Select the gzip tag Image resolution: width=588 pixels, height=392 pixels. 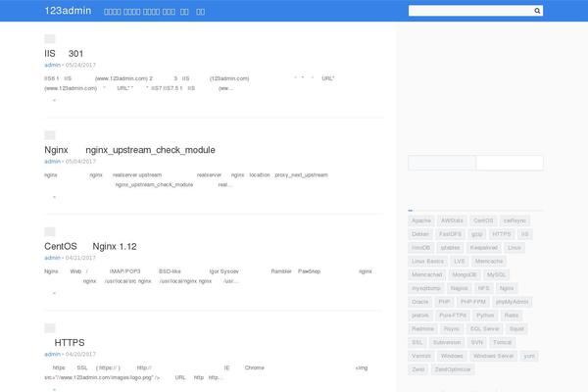(x=476, y=234)
